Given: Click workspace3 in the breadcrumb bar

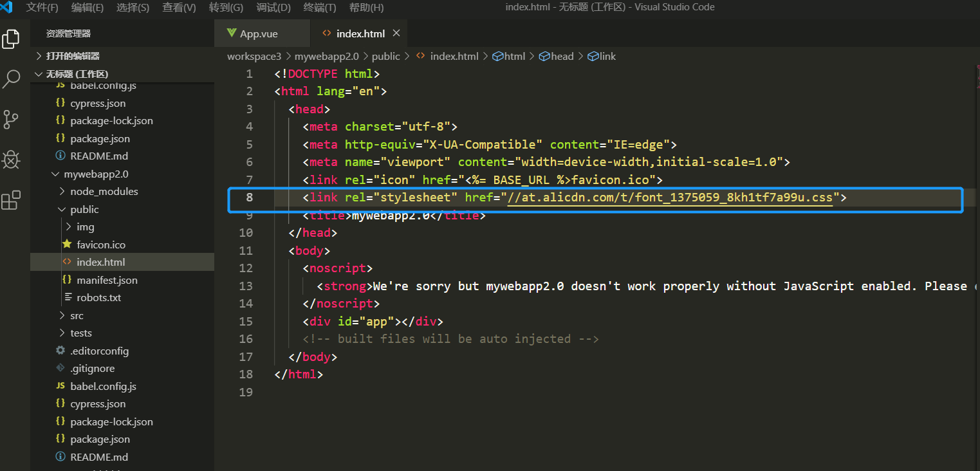Looking at the screenshot, I should coord(254,56).
